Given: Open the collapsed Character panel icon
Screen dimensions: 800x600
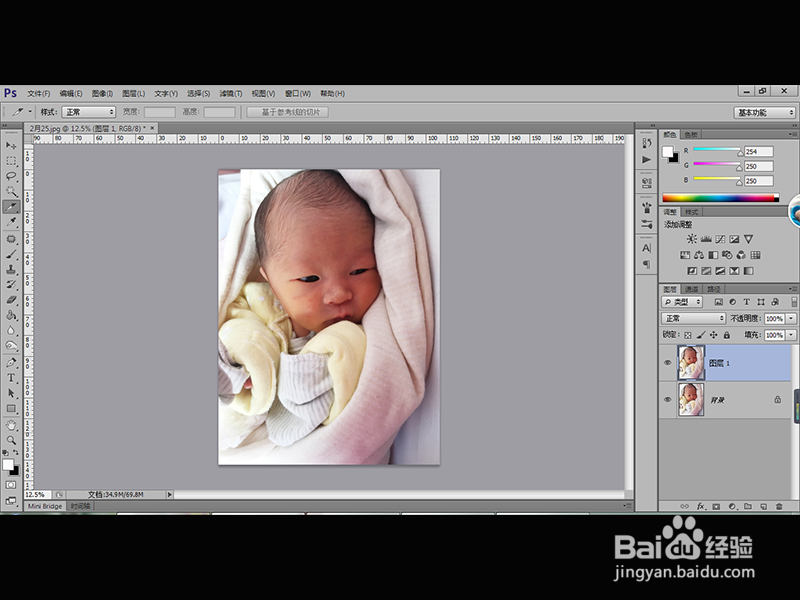Looking at the screenshot, I should 646,248.
